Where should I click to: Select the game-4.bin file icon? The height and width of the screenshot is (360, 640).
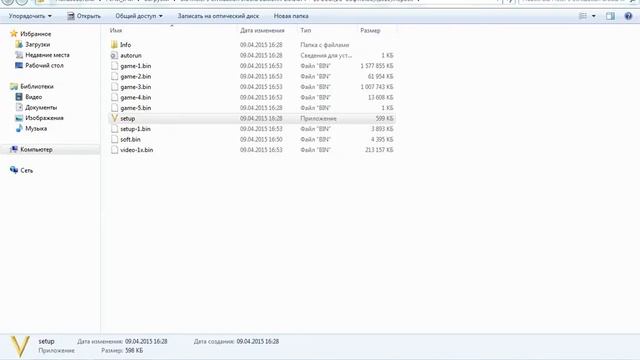tap(114, 97)
